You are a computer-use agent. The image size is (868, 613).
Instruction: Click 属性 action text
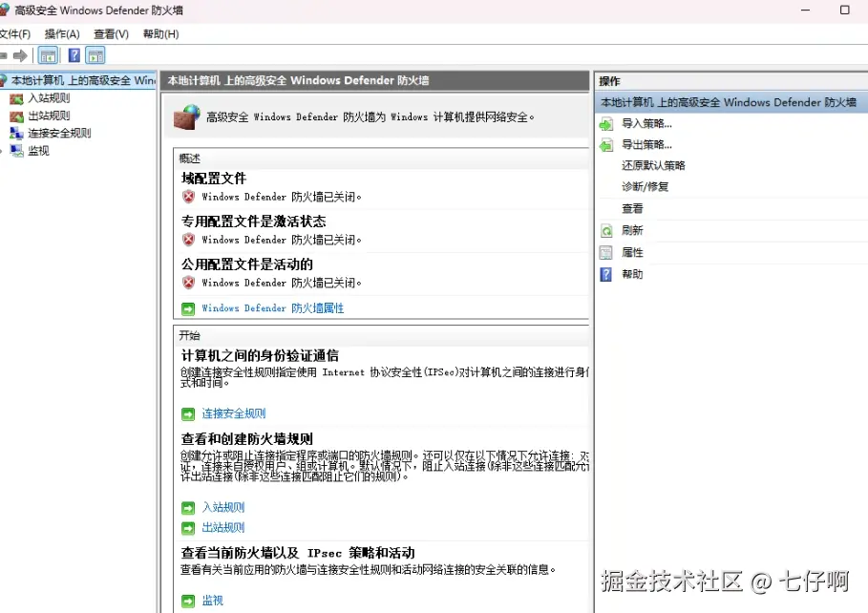[632, 252]
